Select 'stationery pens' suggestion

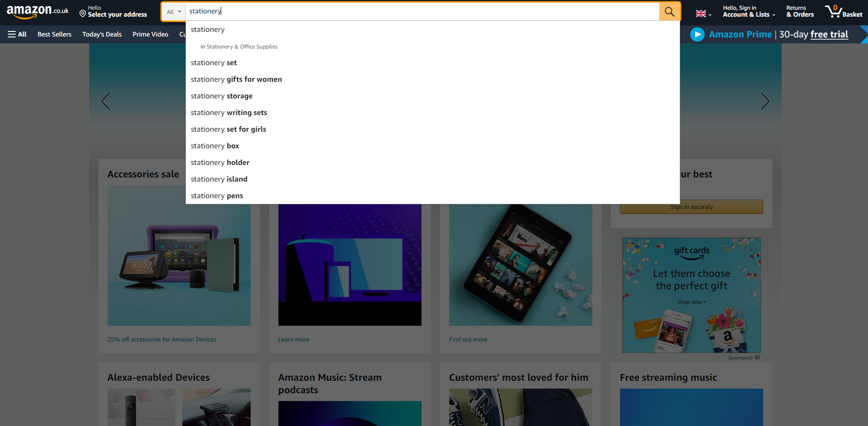point(433,196)
